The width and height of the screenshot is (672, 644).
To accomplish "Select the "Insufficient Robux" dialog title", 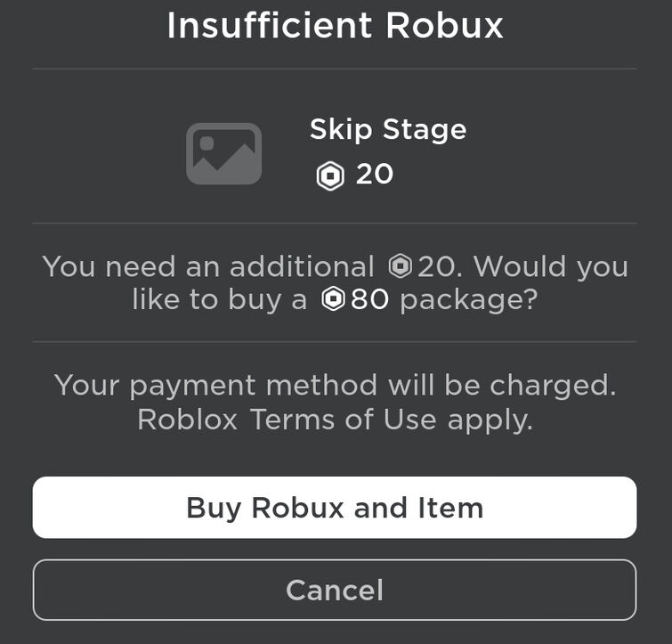I will click(335, 27).
